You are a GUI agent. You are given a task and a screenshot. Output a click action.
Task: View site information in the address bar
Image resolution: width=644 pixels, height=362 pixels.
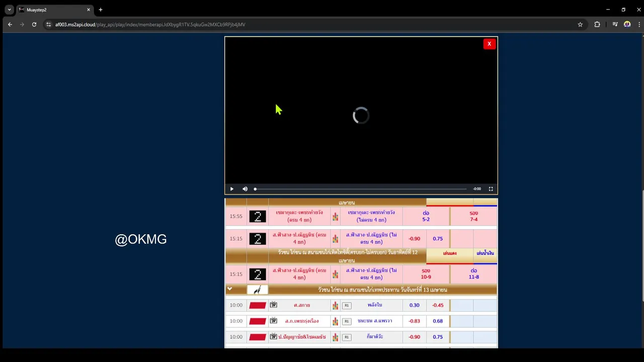pyautogui.click(x=48, y=24)
